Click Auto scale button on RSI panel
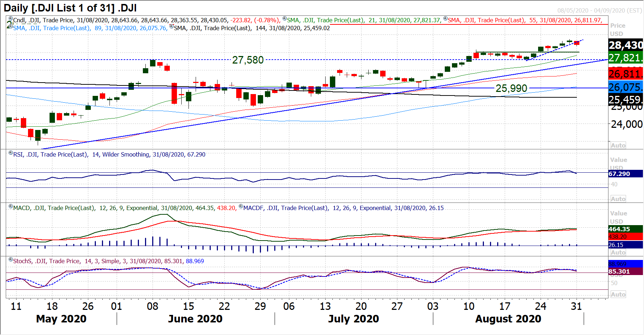 (618, 199)
